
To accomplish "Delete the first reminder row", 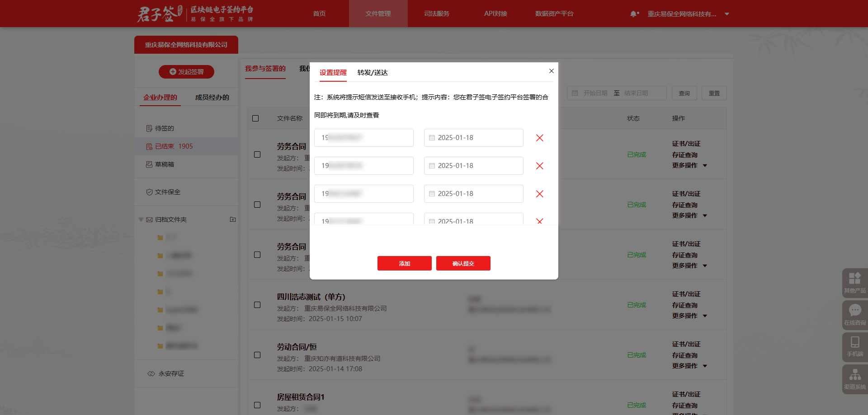I will 539,138.
